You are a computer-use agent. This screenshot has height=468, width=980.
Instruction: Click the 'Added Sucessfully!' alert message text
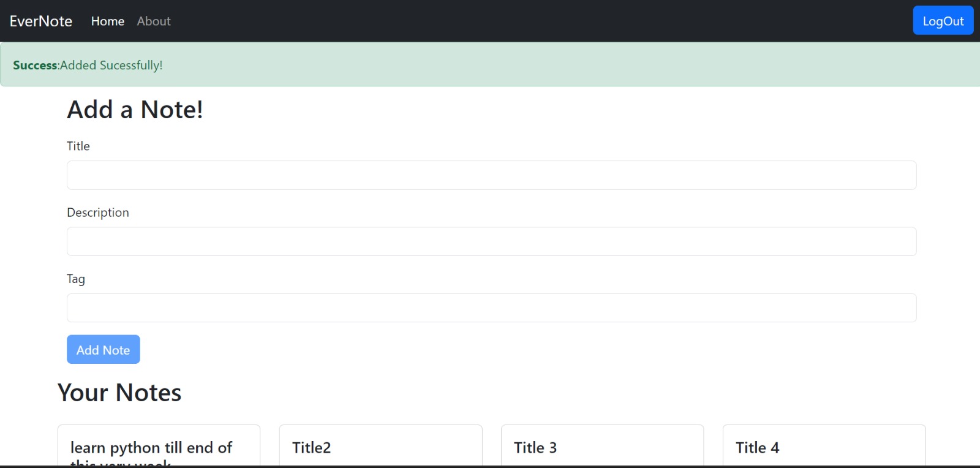tap(111, 65)
